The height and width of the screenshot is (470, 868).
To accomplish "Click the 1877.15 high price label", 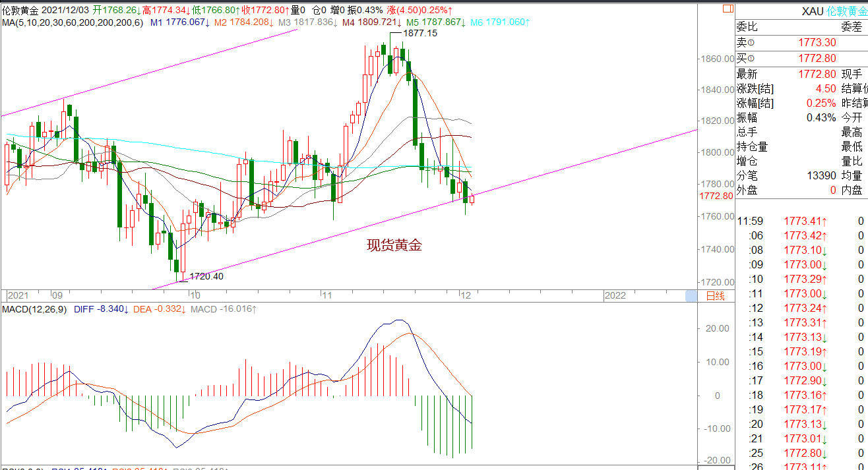I will [x=420, y=33].
